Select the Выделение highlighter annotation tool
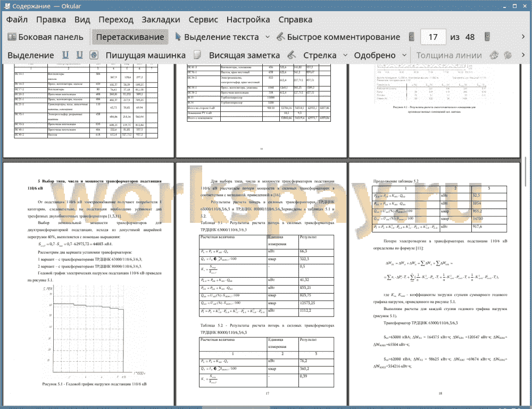532x409 pixels. (x=30, y=55)
